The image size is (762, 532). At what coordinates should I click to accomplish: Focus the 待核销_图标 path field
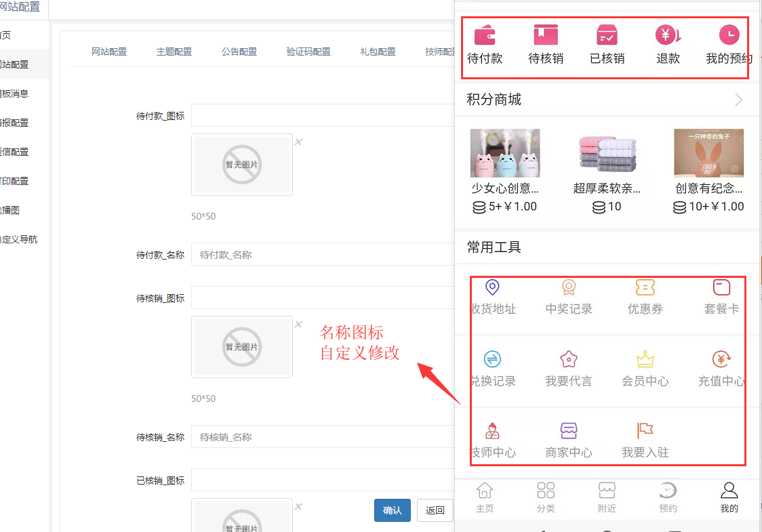(323, 298)
